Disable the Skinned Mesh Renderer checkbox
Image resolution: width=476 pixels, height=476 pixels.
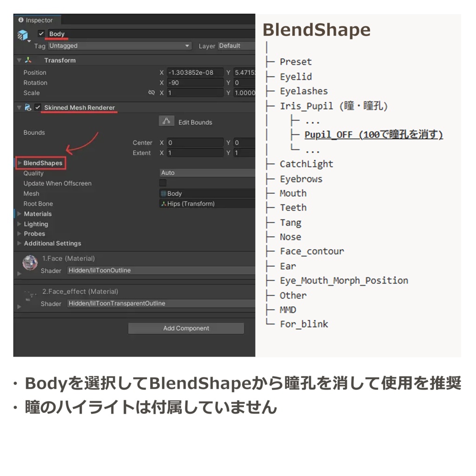coord(37,107)
